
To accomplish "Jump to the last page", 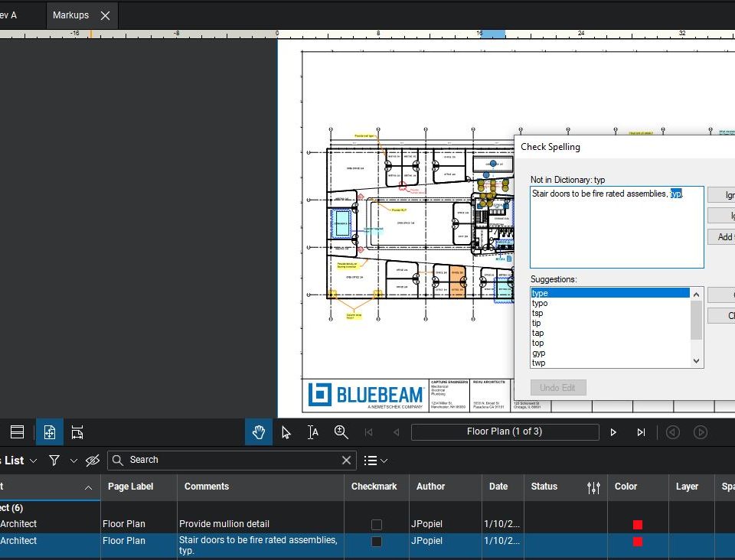I will (x=641, y=432).
